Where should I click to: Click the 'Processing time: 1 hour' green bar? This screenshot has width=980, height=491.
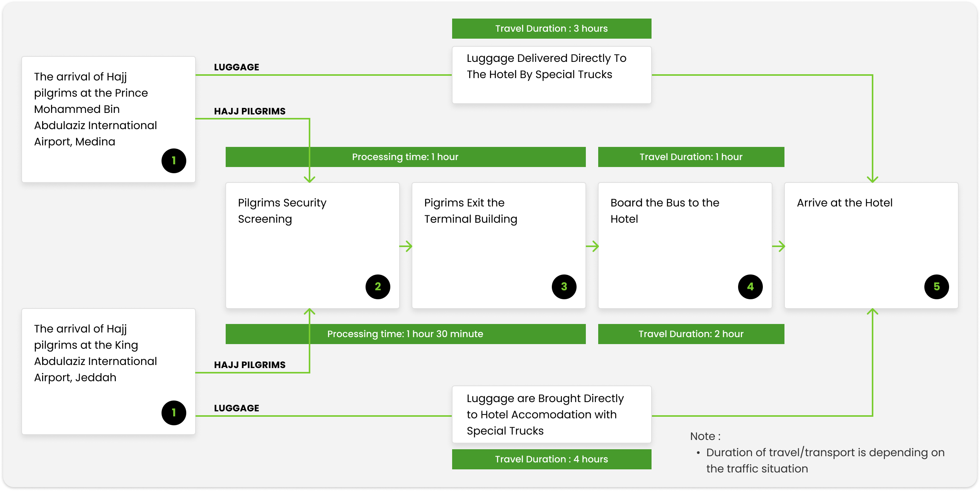405,157
